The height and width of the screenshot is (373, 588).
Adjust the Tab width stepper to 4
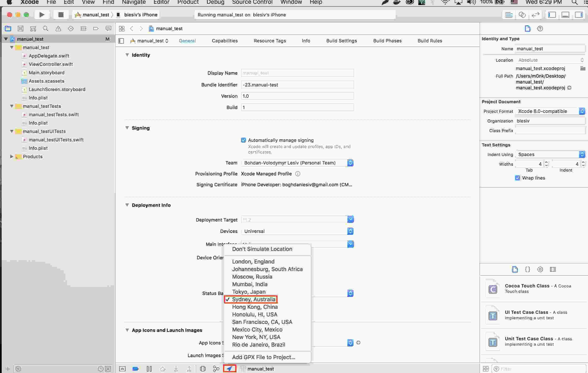(546, 164)
